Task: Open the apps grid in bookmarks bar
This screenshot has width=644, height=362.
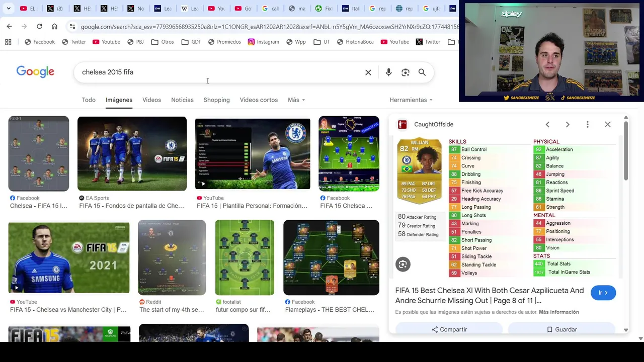Action: (8, 42)
